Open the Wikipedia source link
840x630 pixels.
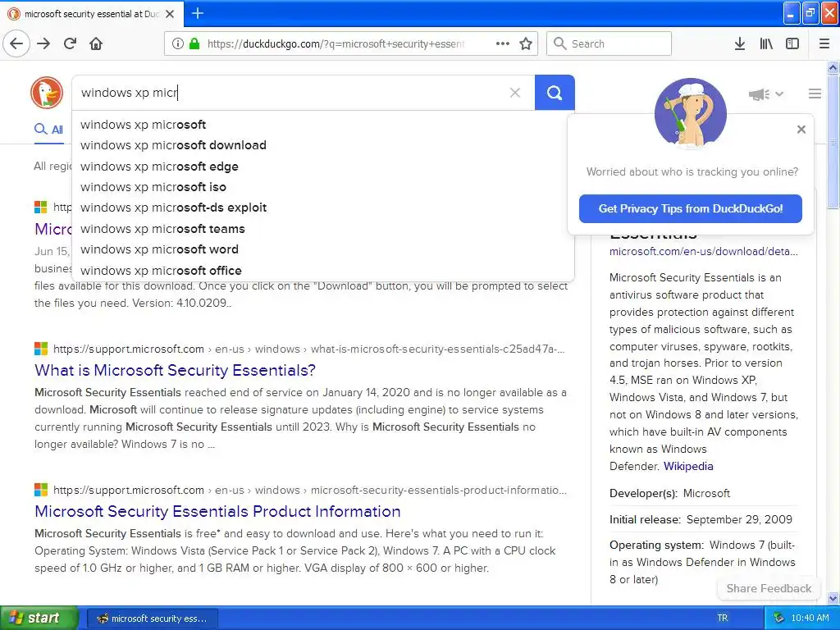[x=688, y=466]
